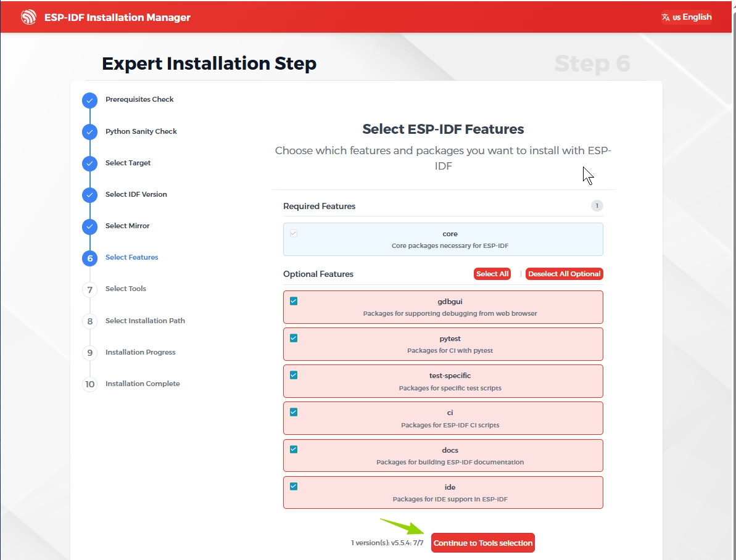The width and height of the screenshot is (736, 560).
Task: Click Deselect All Optional button
Action: pyautogui.click(x=564, y=274)
